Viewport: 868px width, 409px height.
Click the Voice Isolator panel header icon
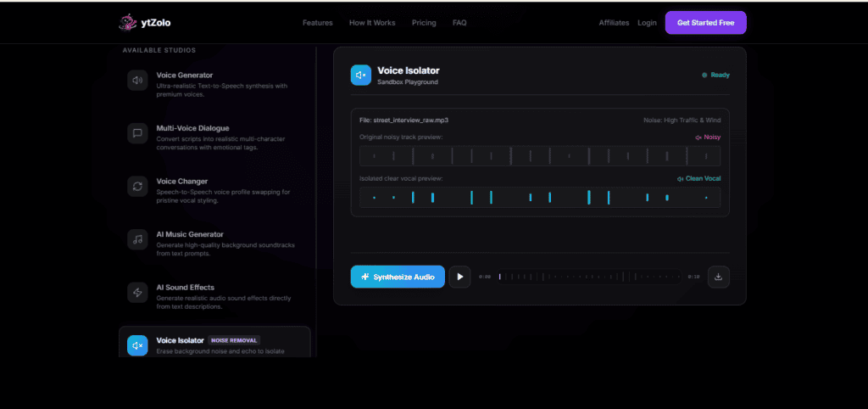pyautogui.click(x=361, y=75)
